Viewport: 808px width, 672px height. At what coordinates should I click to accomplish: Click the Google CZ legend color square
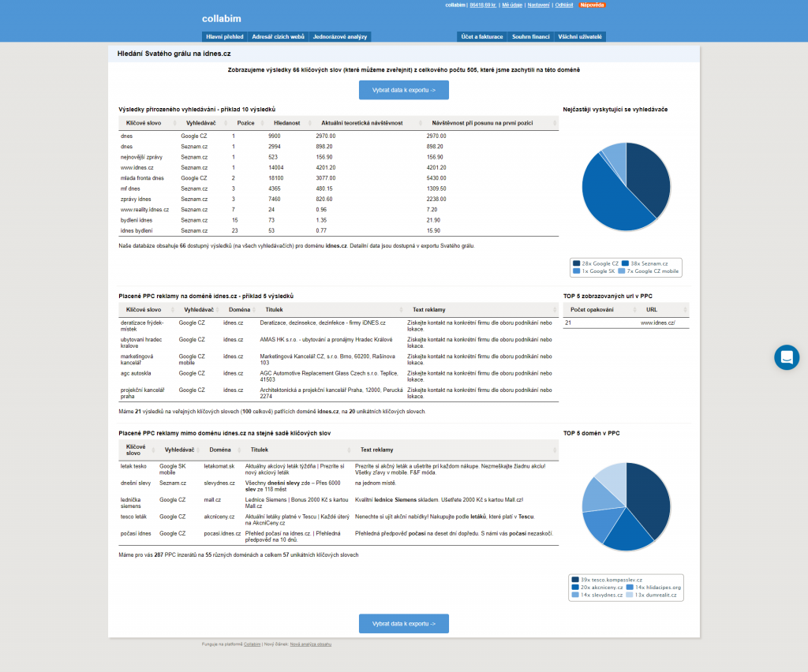pyautogui.click(x=576, y=263)
